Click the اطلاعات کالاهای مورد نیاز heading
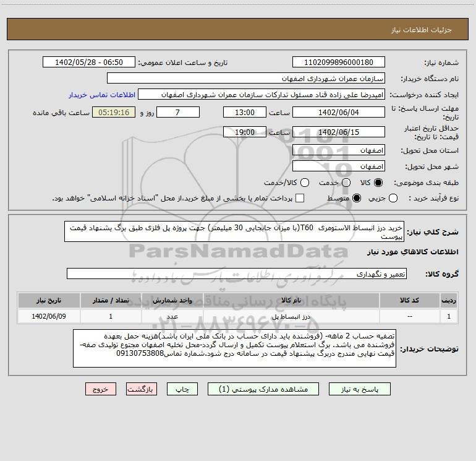 coord(412,252)
